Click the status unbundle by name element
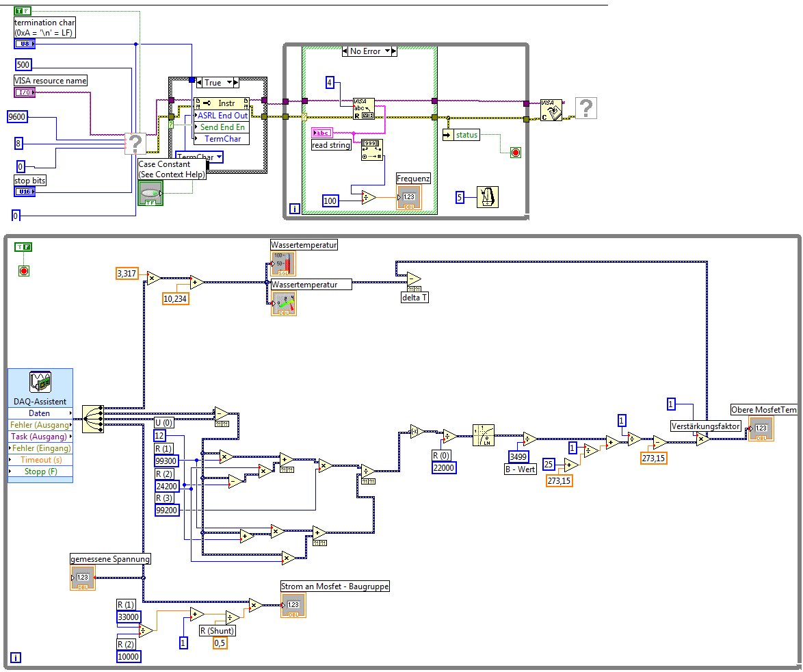 click(x=462, y=135)
